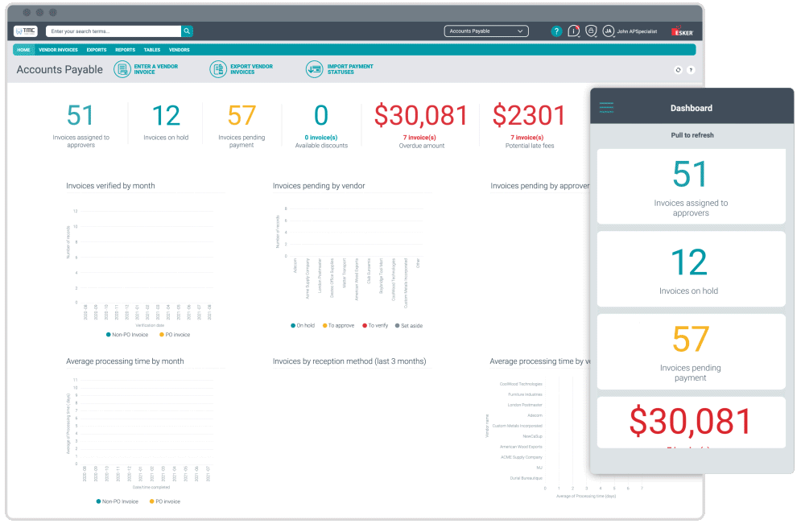Screen dimensions: 805x532
Task: Open the John APSpecialist user menu
Action: tap(630, 31)
